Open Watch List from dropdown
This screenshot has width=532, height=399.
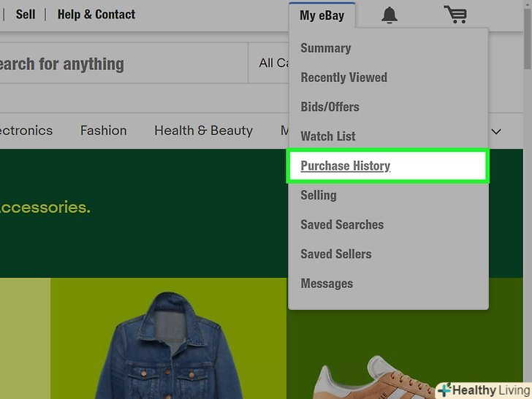327,136
